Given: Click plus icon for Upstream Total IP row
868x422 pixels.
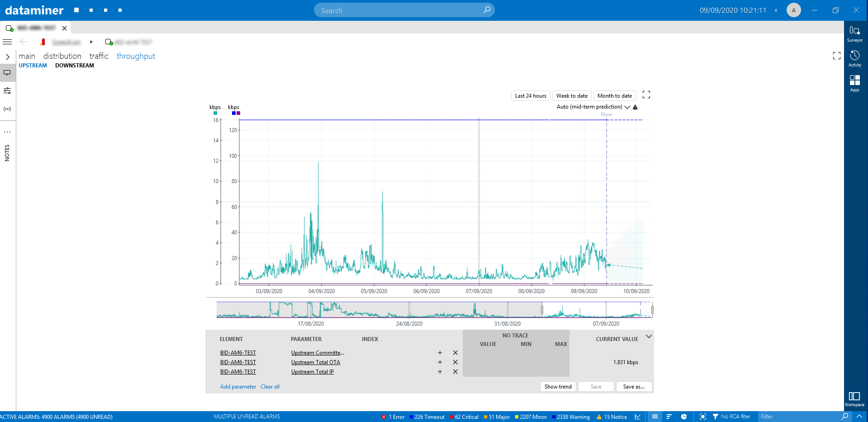Looking at the screenshot, I should click(440, 372).
